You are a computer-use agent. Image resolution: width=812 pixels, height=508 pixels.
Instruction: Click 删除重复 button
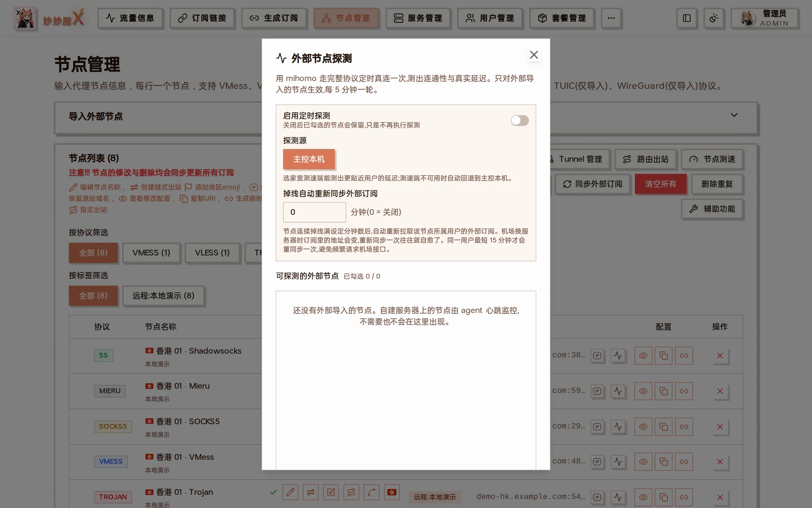[717, 184]
